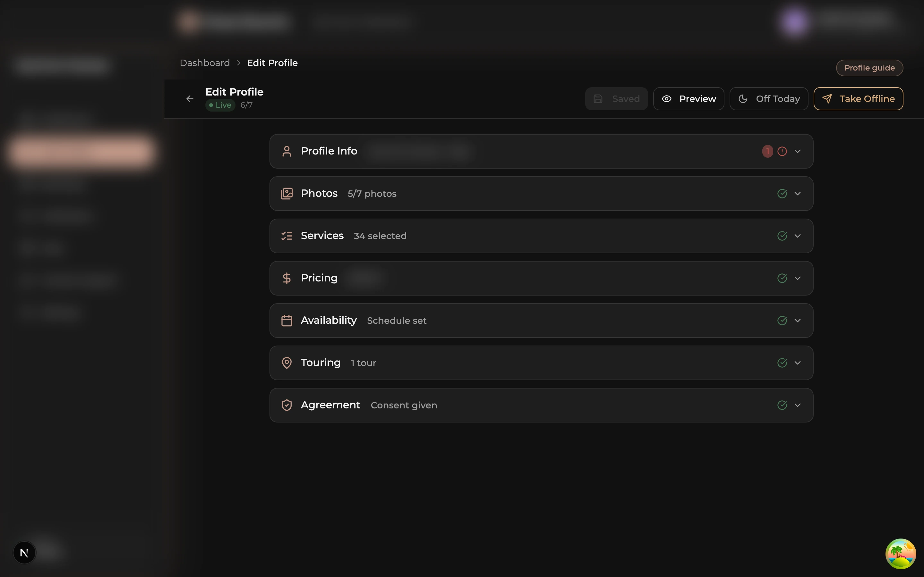
Task: Select Edit Profile in the breadcrumb
Action: tap(272, 63)
